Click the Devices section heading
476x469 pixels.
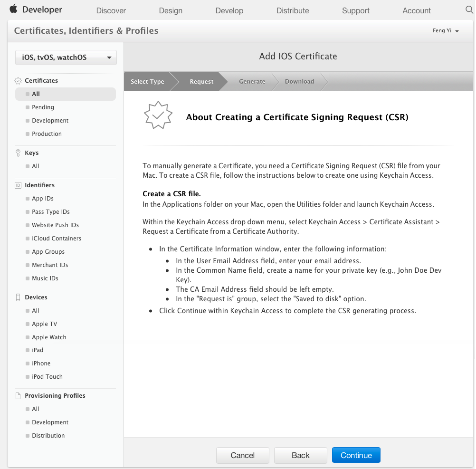coord(36,297)
